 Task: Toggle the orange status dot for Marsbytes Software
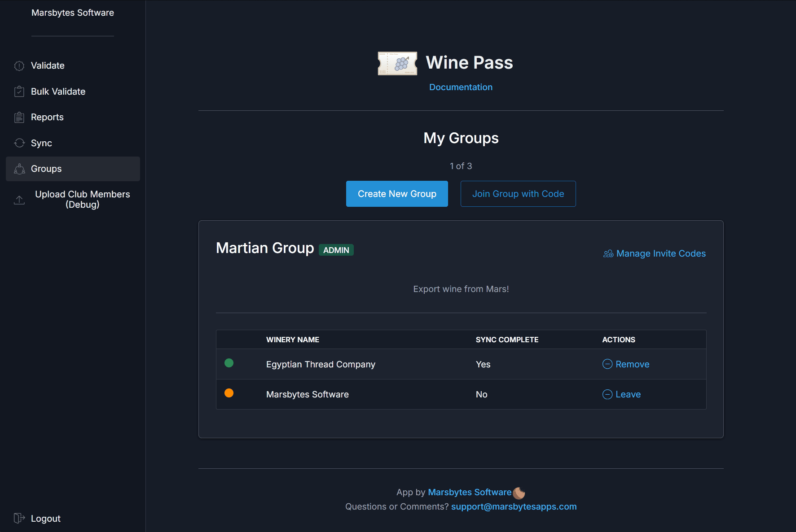[229, 393]
